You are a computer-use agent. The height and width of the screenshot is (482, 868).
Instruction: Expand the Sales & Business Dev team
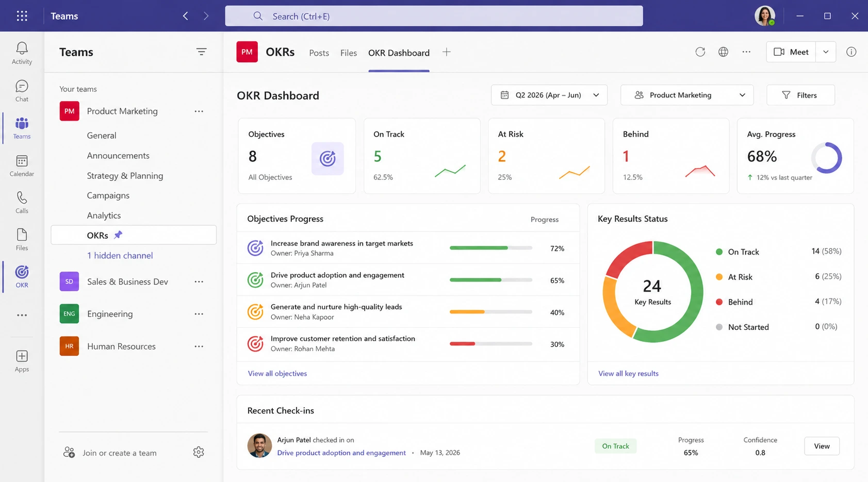tap(127, 281)
